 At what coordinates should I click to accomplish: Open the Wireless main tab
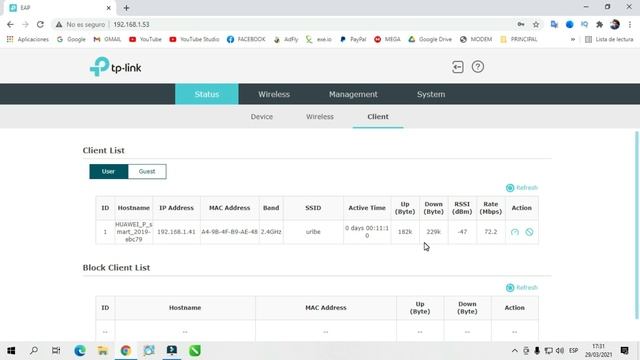coord(274,94)
